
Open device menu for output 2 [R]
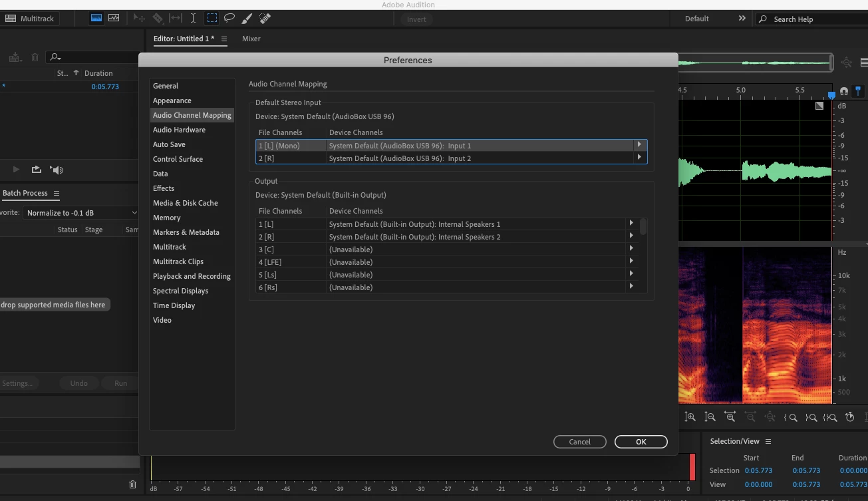[x=631, y=236]
